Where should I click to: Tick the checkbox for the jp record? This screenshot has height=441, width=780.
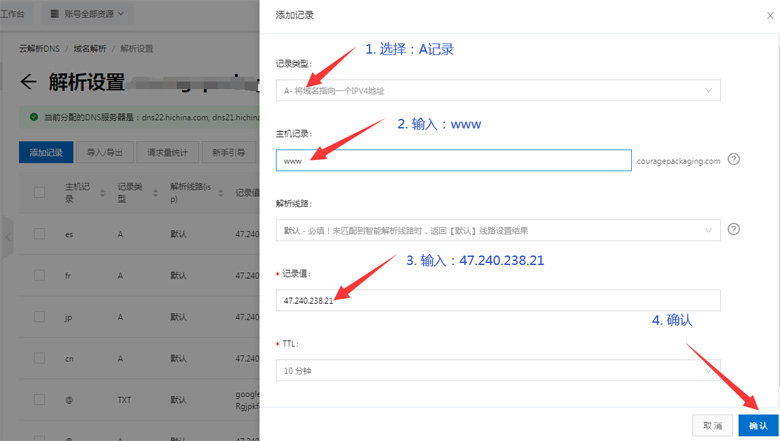[x=40, y=317]
